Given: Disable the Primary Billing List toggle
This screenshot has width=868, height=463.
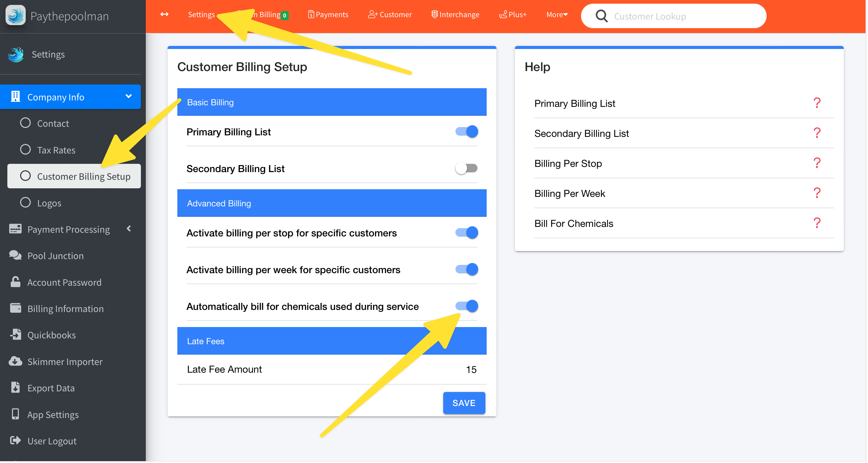Looking at the screenshot, I should click(x=467, y=131).
